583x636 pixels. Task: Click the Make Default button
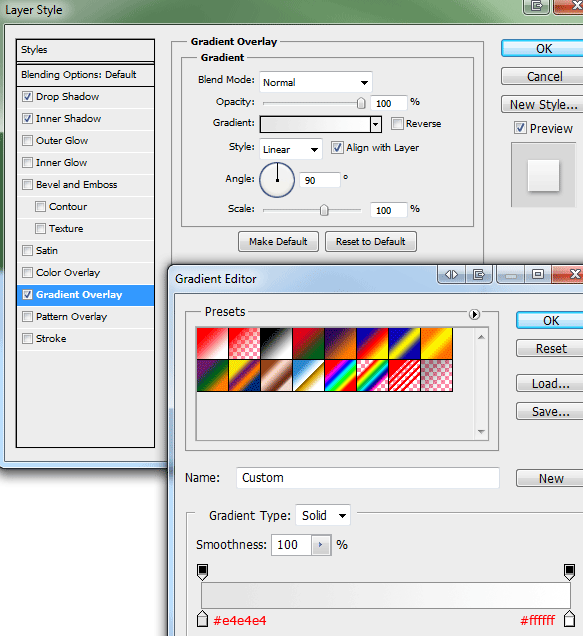coord(278,242)
